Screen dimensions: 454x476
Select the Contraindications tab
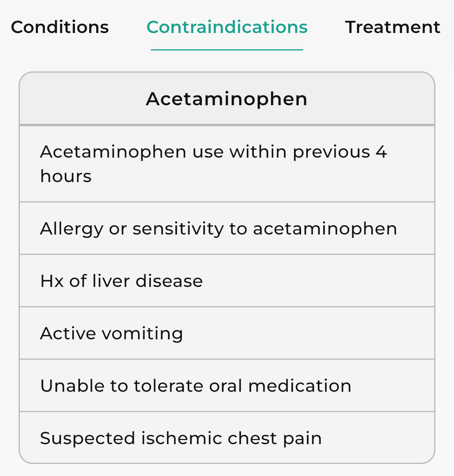(x=227, y=27)
